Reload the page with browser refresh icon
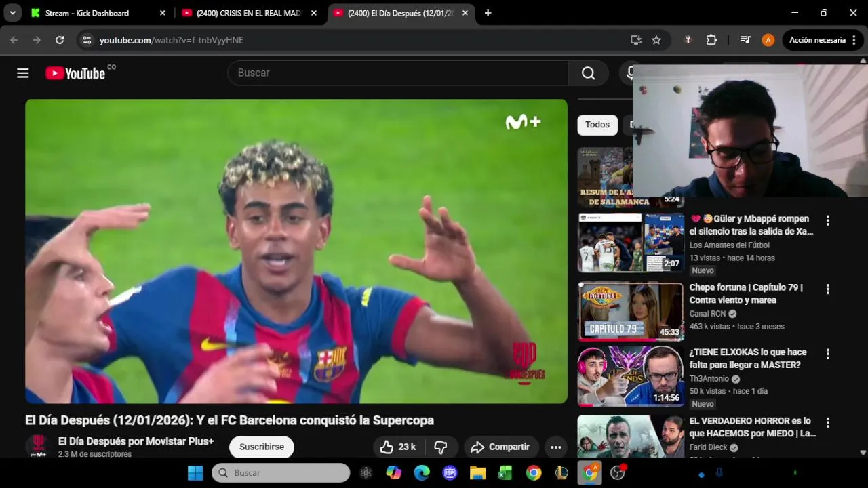The image size is (868, 488). click(60, 40)
